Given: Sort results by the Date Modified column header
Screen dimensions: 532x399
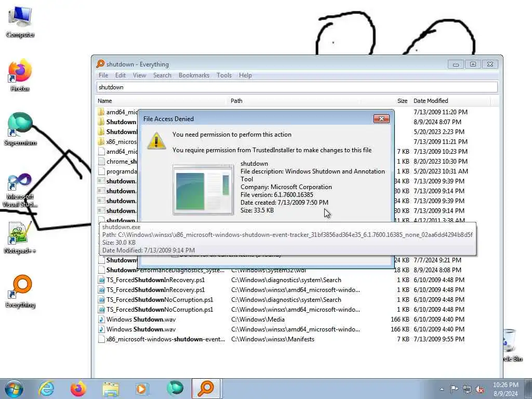Looking at the screenshot, I should point(451,101).
